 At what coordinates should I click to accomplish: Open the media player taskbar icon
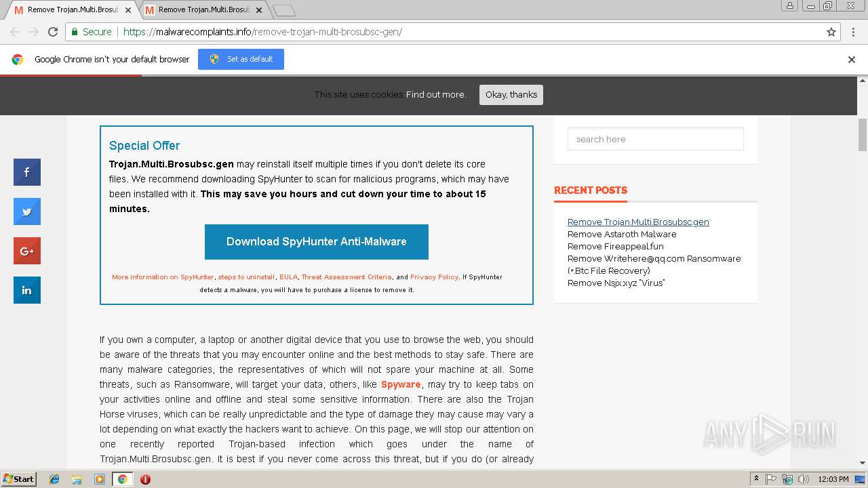(100, 479)
